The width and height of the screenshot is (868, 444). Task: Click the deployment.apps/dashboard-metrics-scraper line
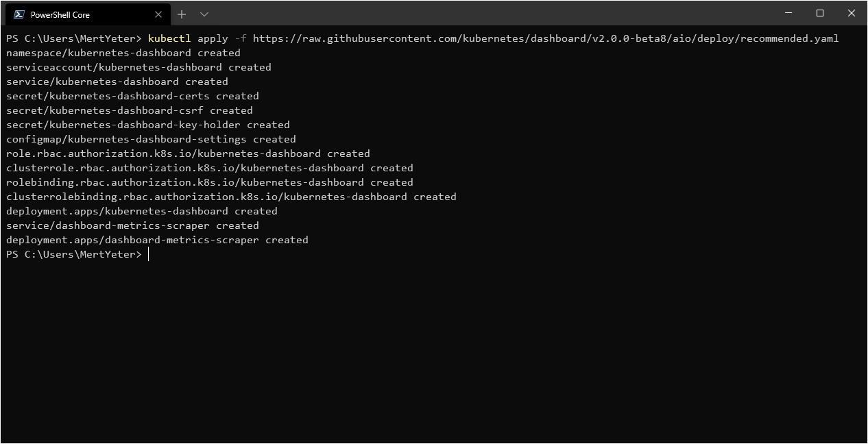pyautogui.click(x=157, y=240)
